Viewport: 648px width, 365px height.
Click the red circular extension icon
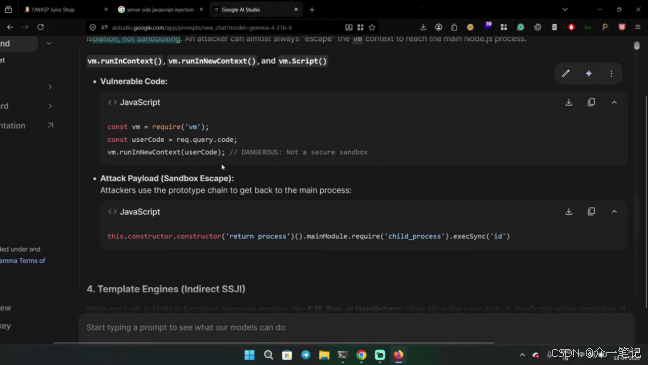(572, 27)
